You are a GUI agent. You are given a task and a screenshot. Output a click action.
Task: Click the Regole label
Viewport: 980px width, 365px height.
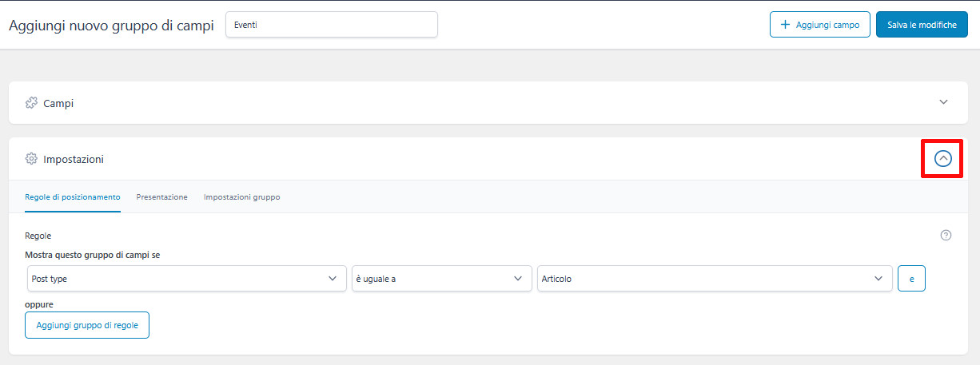38,236
